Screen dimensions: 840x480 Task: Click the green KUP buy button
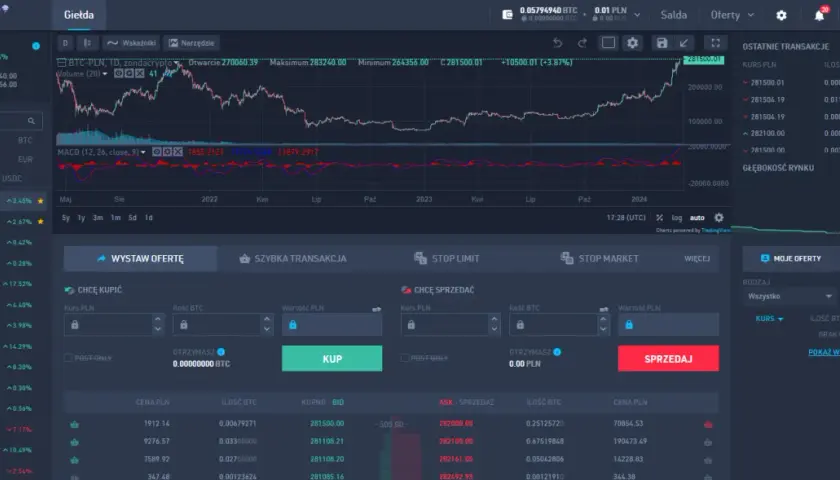coord(332,358)
